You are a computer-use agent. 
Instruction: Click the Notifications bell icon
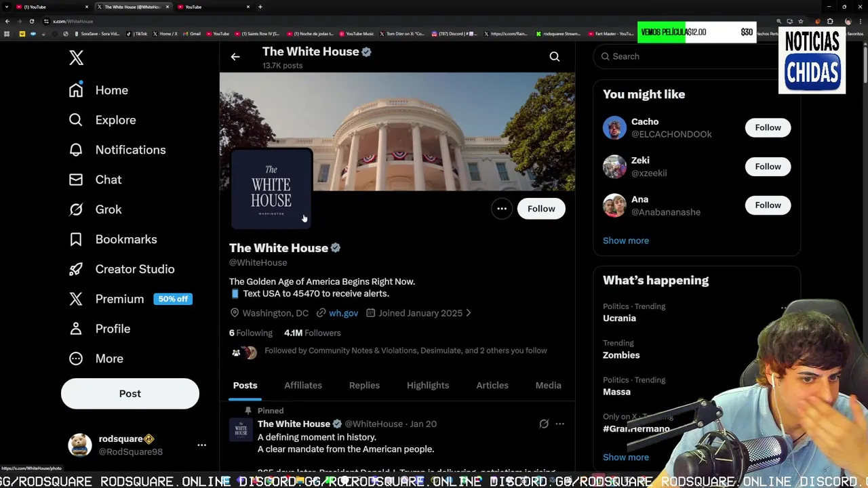[x=76, y=150]
